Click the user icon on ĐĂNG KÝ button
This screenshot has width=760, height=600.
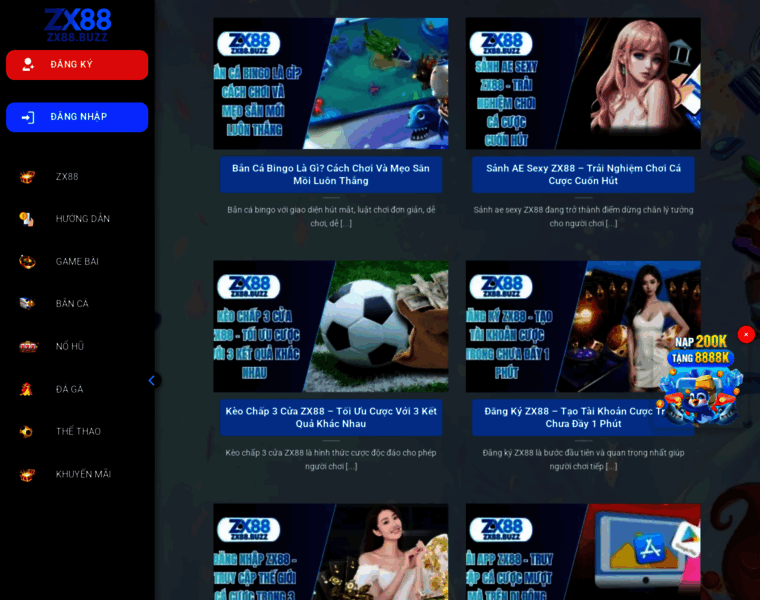tap(28, 64)
